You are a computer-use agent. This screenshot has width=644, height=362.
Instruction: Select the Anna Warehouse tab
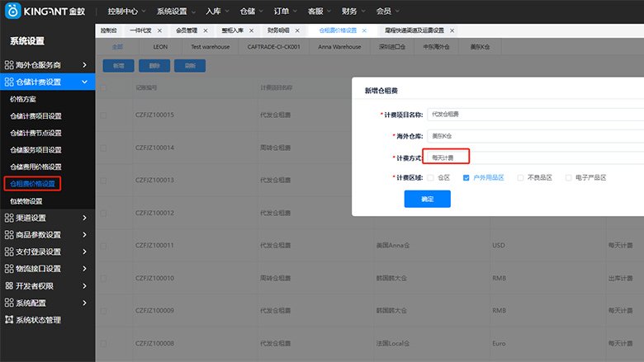(x=339, y=47)
